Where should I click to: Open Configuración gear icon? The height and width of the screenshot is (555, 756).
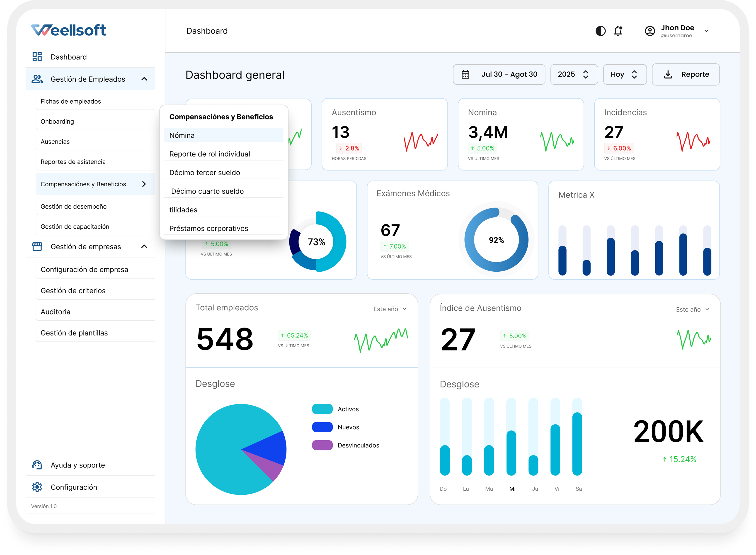37,487
